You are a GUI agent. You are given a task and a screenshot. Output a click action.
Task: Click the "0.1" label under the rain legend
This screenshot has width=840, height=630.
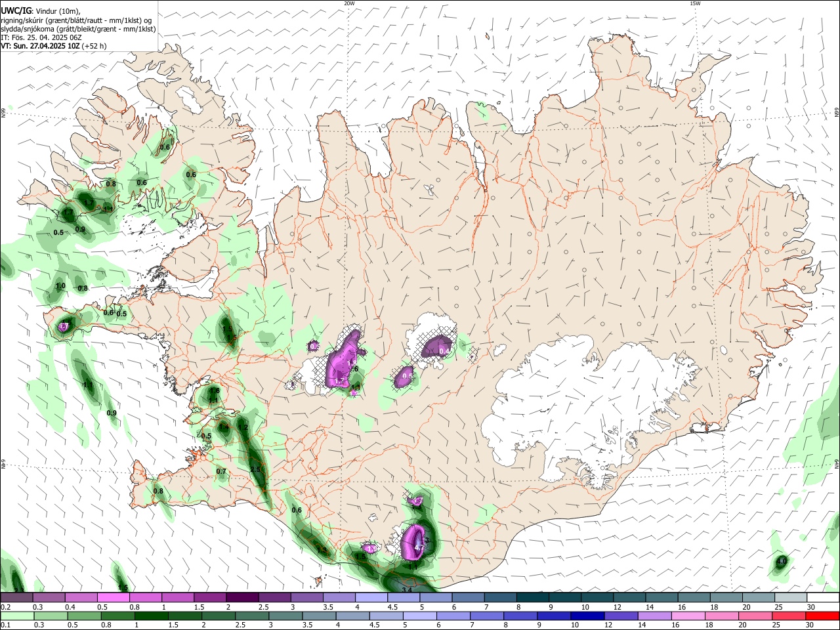(5, 625)
